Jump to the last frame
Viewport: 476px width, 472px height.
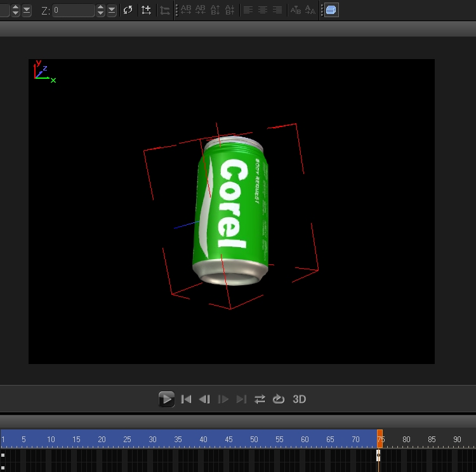click(241, 399)
